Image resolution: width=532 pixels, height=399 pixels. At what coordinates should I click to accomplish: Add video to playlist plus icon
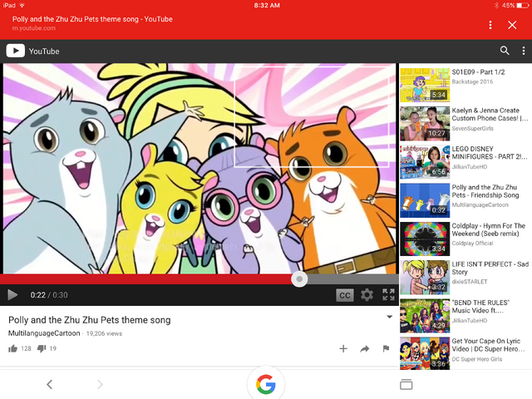[x=343, y=348]
